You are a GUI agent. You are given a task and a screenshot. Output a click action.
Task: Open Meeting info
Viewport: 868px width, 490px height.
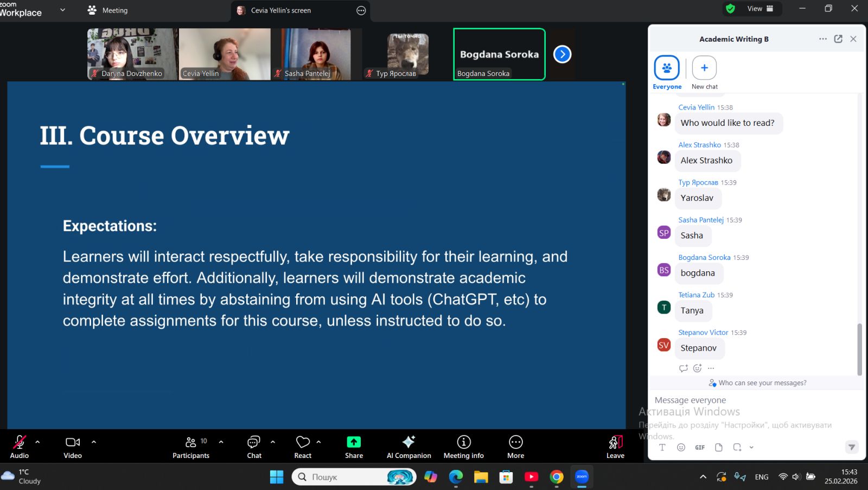463,447
